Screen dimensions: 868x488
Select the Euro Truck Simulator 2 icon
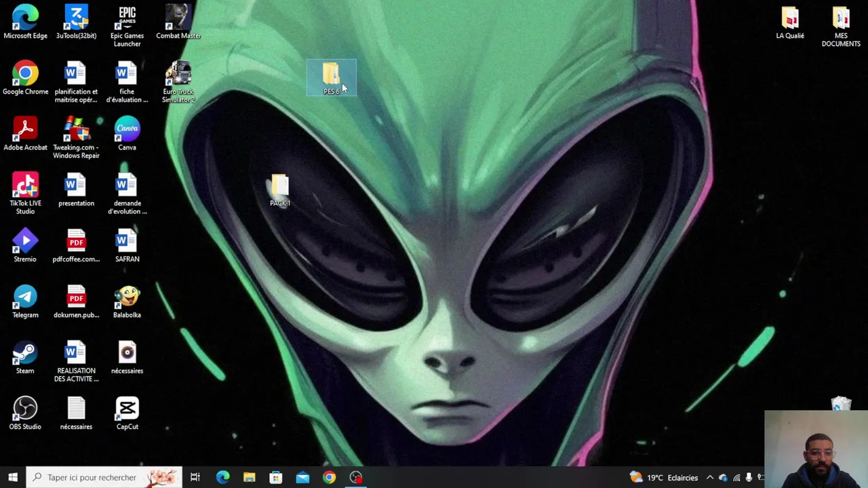pos(178,82)
